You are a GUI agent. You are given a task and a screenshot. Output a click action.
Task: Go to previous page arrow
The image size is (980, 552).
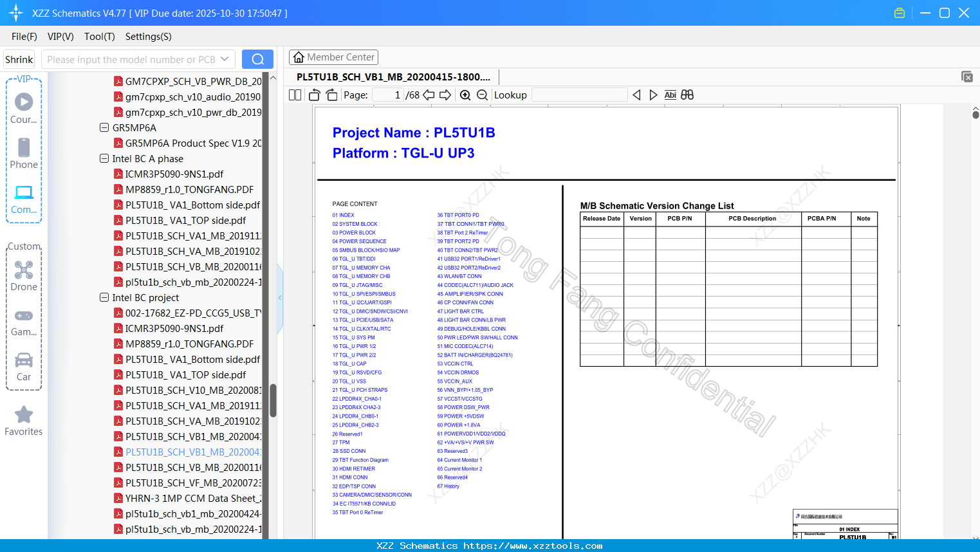click(429, 95)
